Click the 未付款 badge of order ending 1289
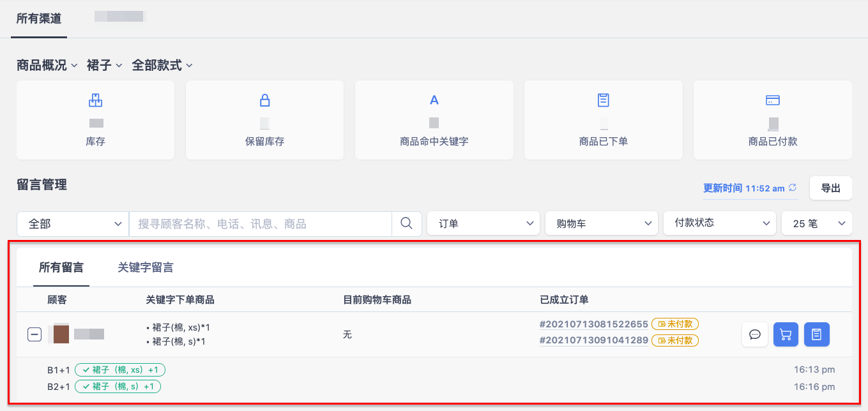 [x=675, y=340]
